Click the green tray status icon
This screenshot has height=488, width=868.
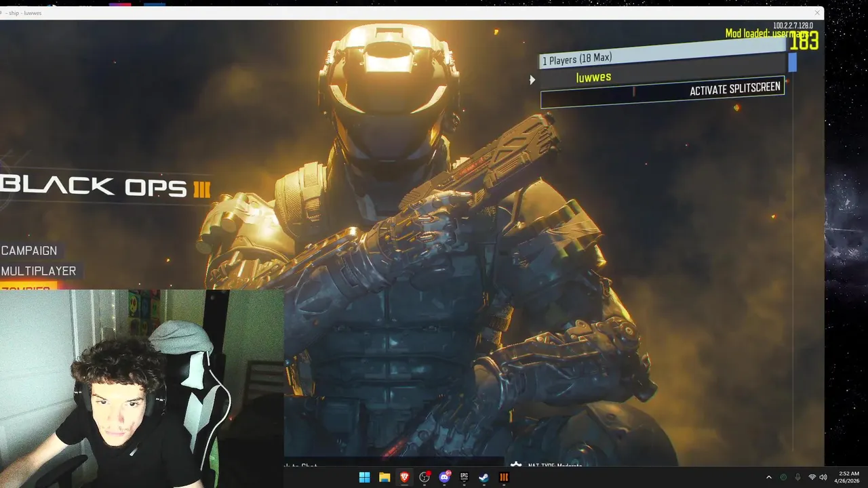pyautogui.click(x=783, y=477)
